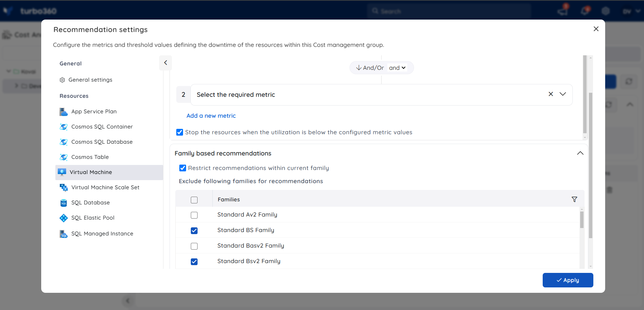Click the General settings gear icon
Image resolution: width=644 pixels, height=310 pixels.
[62, 80]
